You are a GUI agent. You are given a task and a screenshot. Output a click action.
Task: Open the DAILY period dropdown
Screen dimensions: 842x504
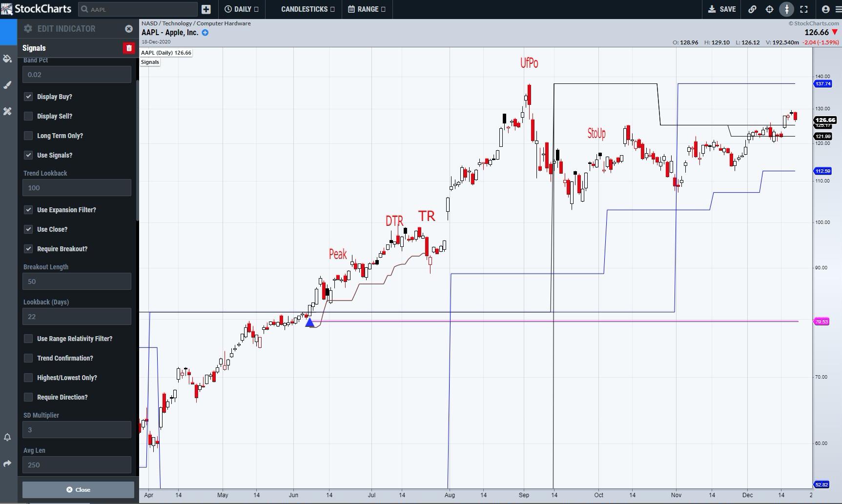click(241, 9)
